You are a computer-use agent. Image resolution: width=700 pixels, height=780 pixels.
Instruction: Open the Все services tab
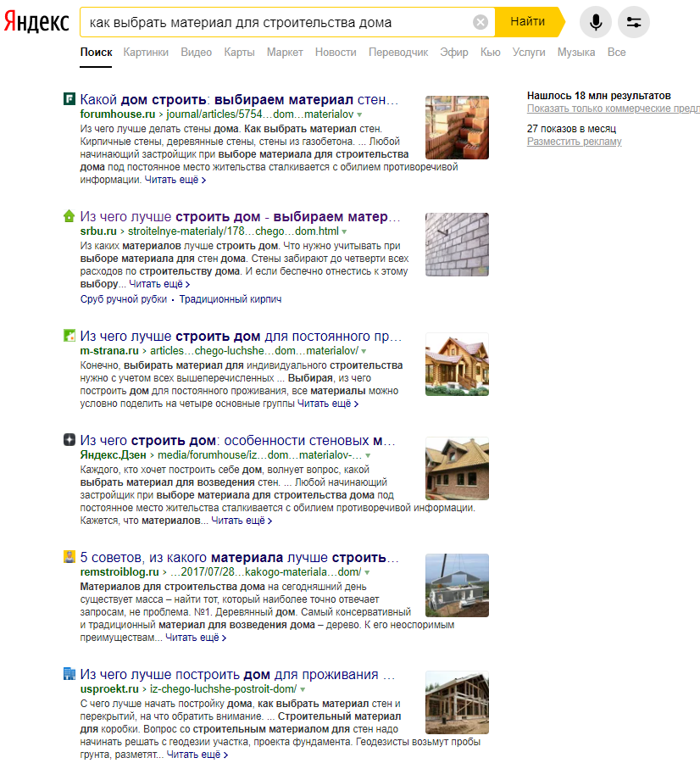click(x=616, y=53)
